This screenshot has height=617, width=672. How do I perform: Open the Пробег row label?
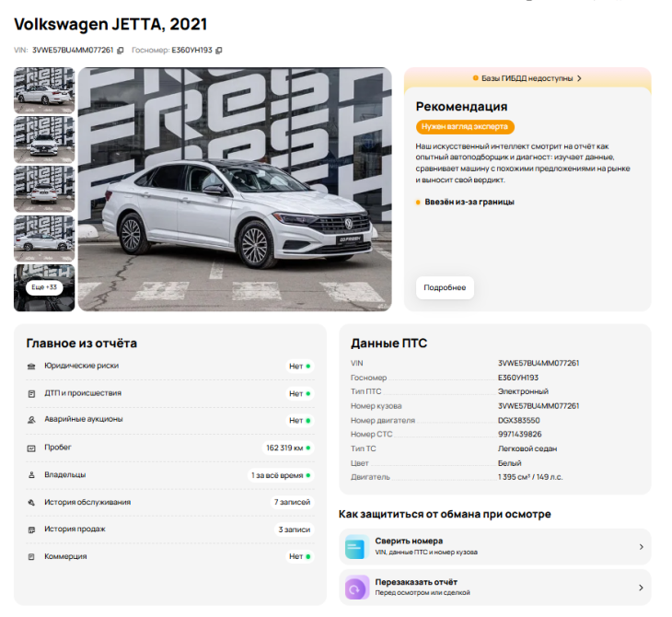click(x=58, y=448)
